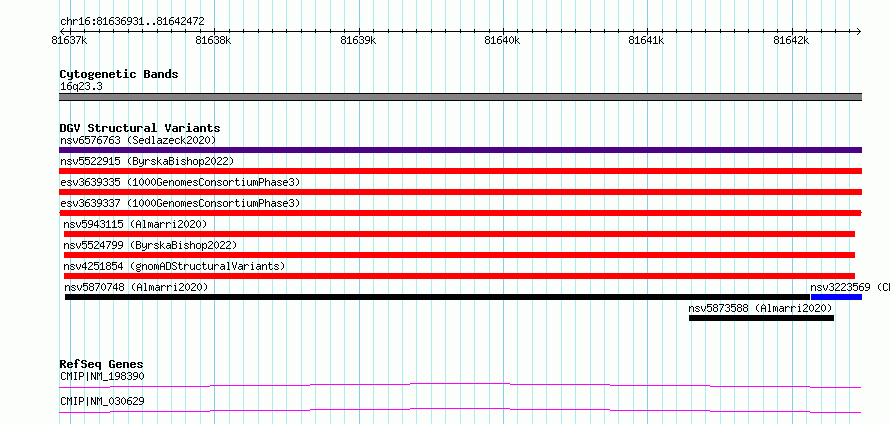Select the black nsv5873588 variant bar
This screenshot has height=424, width=890.
(x=761, y=318)
